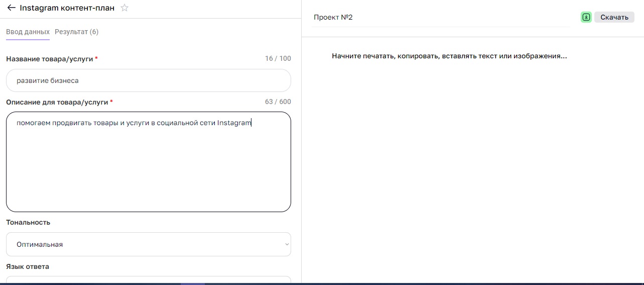Screen dimensions: 644x285
Task: Open the Тональность dropdown
Action: click(x=149, y=244)
